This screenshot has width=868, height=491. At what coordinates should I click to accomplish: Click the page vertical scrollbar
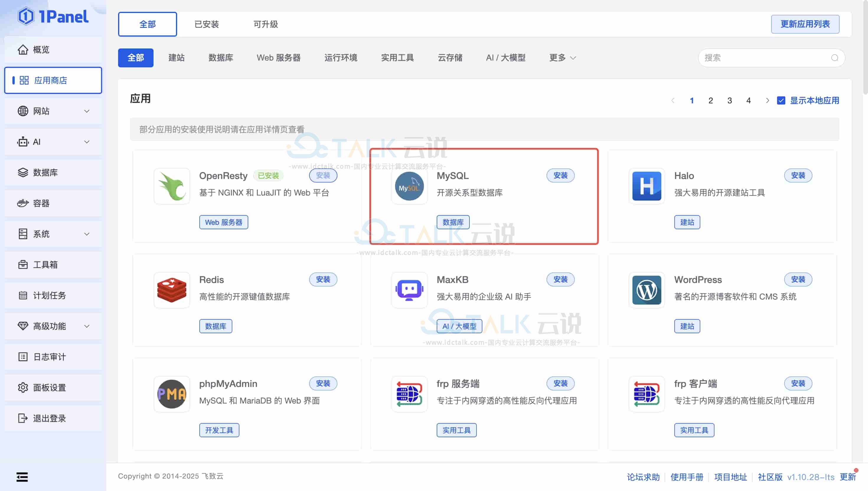pyautogui.click(x=865, y=47)
